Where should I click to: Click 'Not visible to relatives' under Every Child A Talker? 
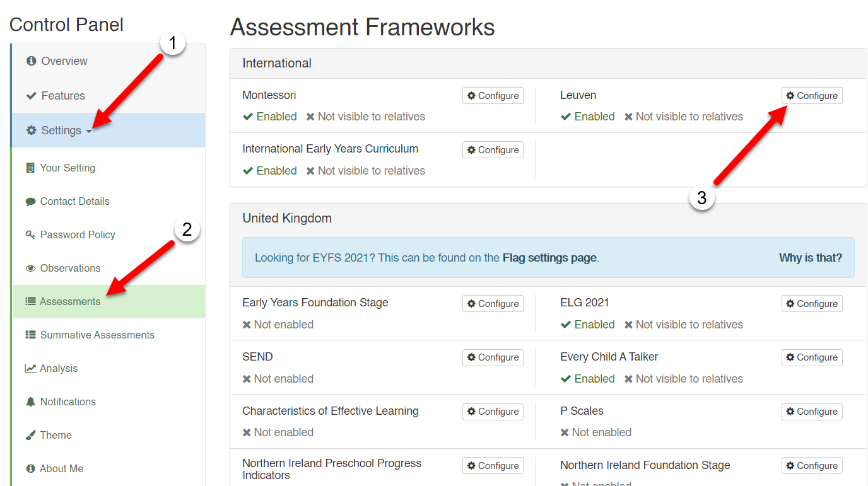point(684,379)
